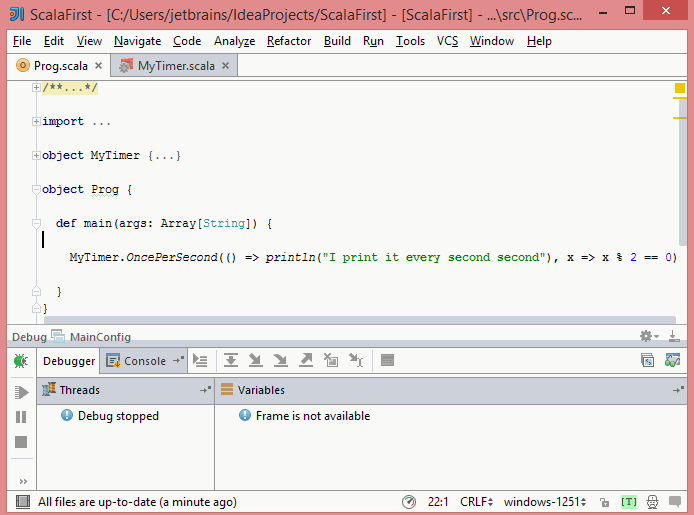The width and height of the screenshot is (694, 515).
Task: Click the Run to Cursor icon
Action: (356, 361)
